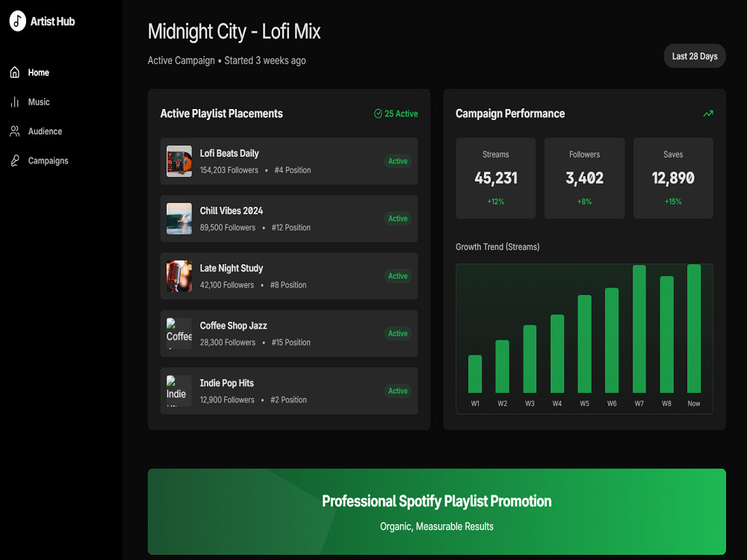Click the +12% streams change value

[x=495, y=202]
